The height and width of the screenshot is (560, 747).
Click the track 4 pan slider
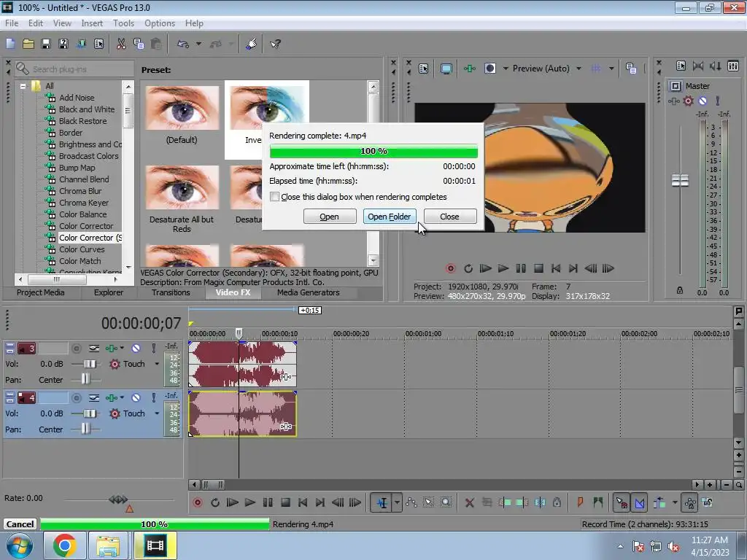tap(85, 429)
